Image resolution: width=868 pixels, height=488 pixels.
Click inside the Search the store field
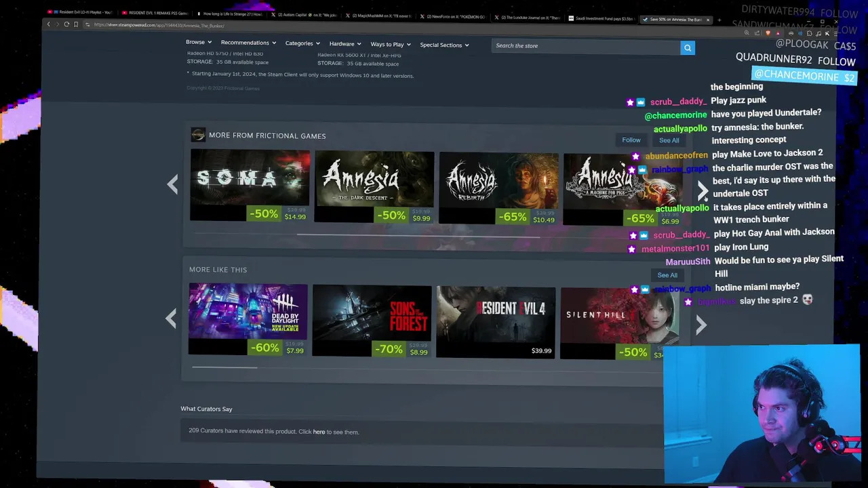coord(586,46)
